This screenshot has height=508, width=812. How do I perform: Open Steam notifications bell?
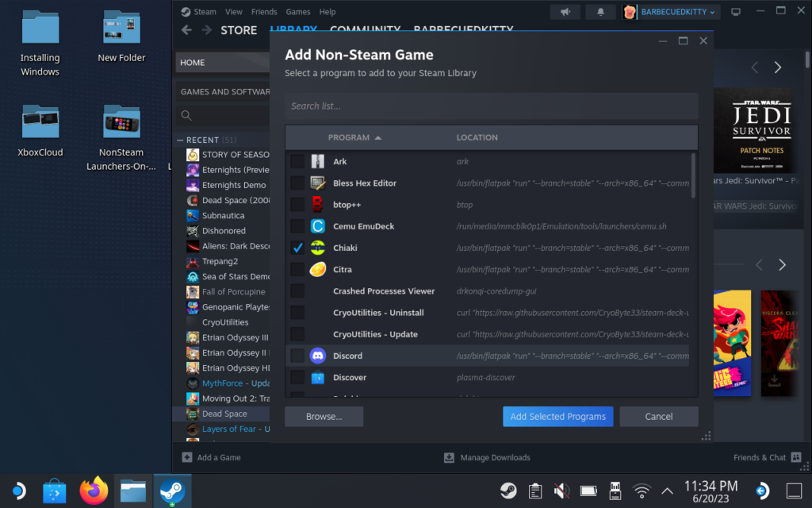pos(600,12)
